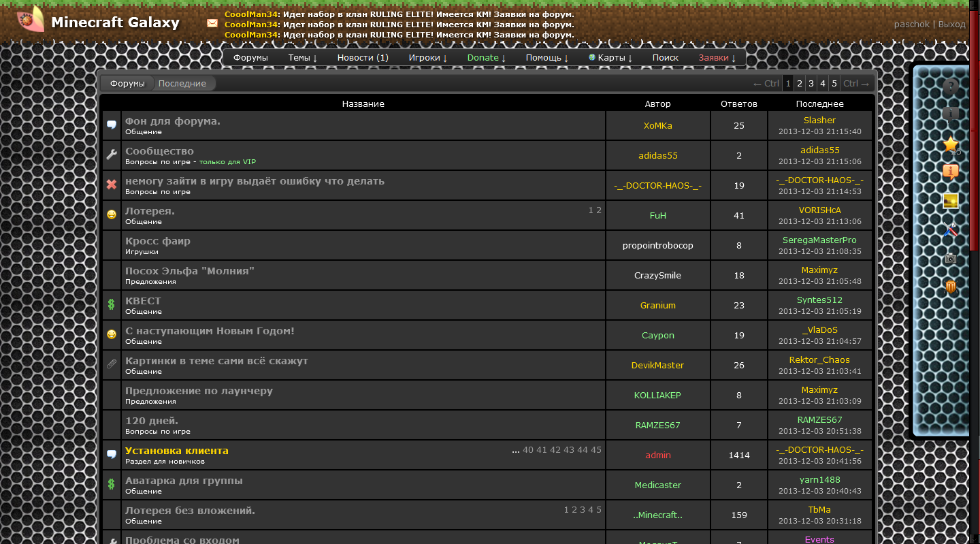
Task: Open Раздел для новичков category link
Action: coord(165,462)
